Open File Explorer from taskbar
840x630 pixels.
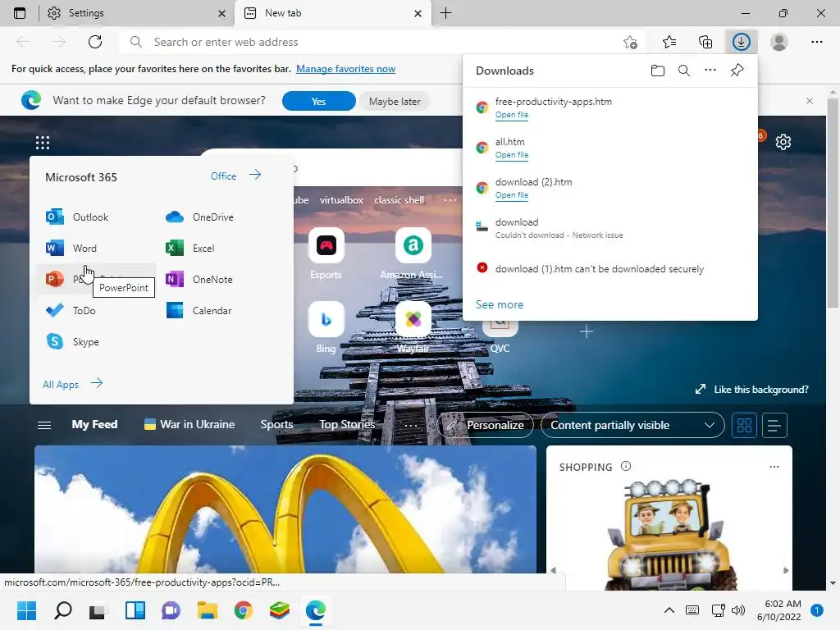[x=207, y=610]
